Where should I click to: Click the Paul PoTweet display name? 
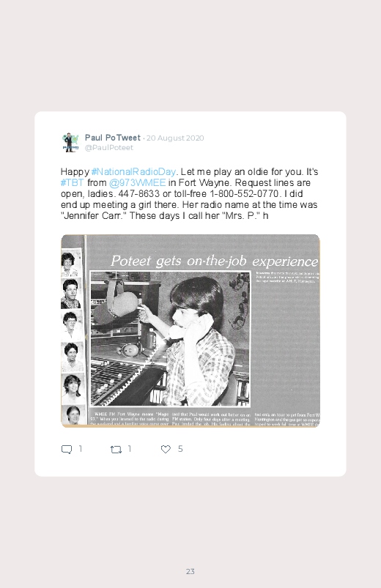[x=113, y=138]
